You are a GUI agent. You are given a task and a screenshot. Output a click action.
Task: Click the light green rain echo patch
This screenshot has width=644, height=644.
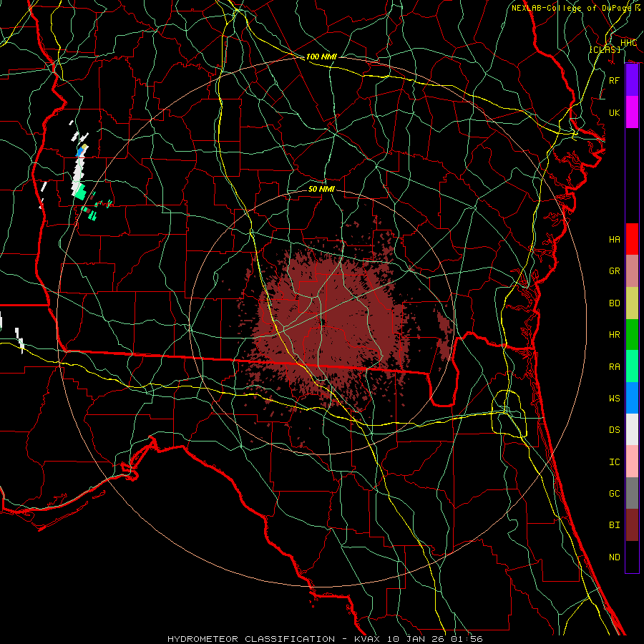pos(80,191)
